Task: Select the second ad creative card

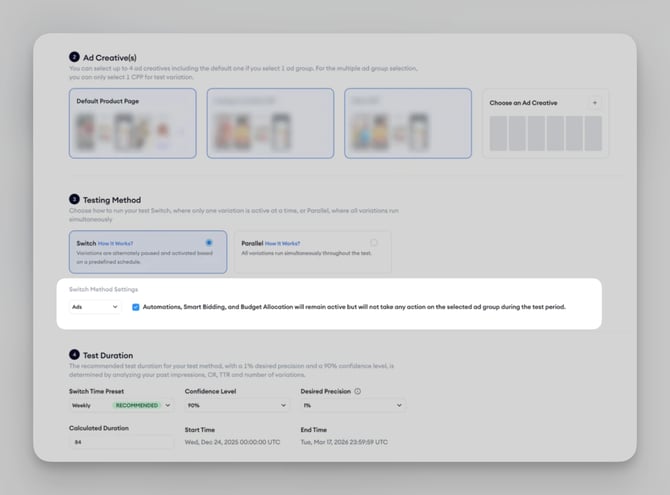Action: click(x=269, y=124)
